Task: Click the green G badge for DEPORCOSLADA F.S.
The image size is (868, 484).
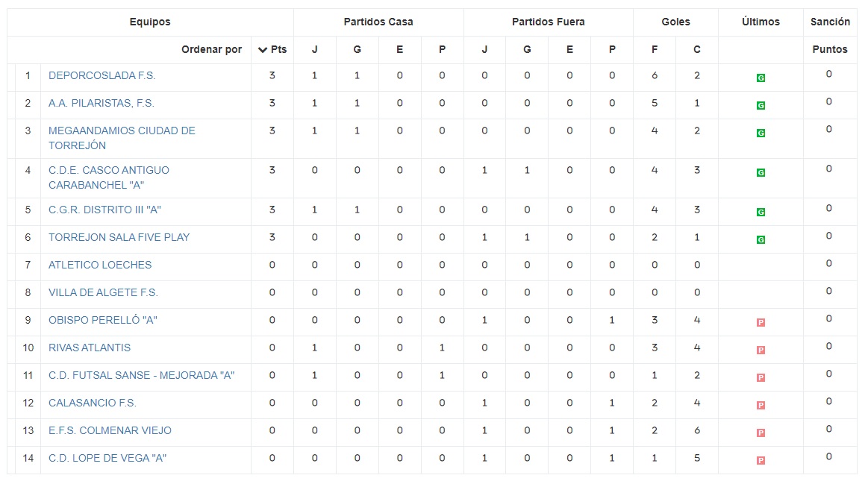Action: tap(761, 78)
